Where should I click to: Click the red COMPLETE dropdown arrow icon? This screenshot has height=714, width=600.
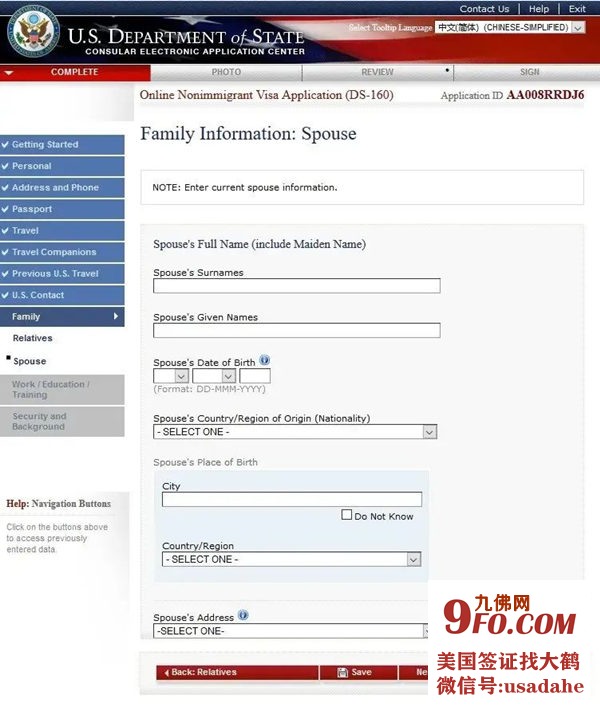coord(9,73)
